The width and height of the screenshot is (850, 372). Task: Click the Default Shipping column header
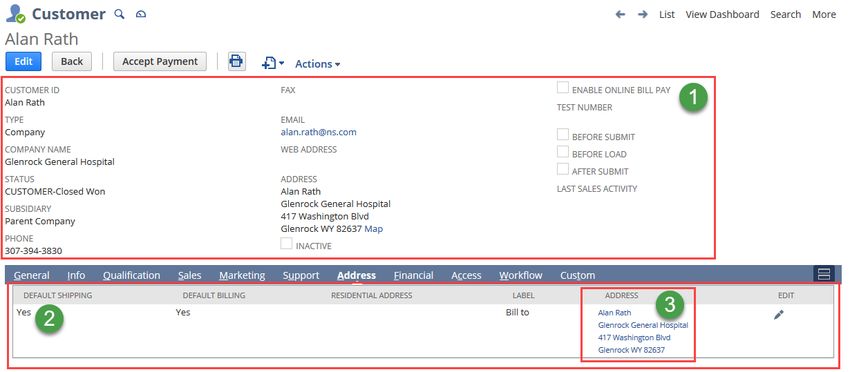point(57,296)
